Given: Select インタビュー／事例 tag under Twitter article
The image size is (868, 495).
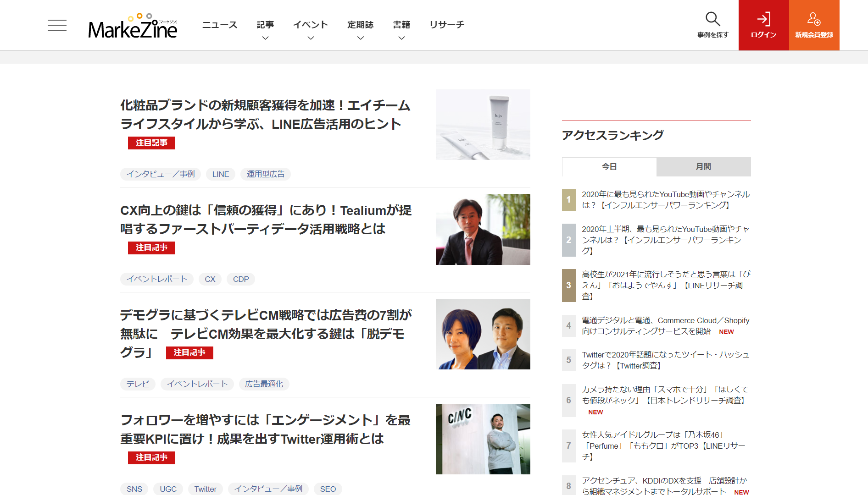Looking at the screenshot, I should 268,489.
